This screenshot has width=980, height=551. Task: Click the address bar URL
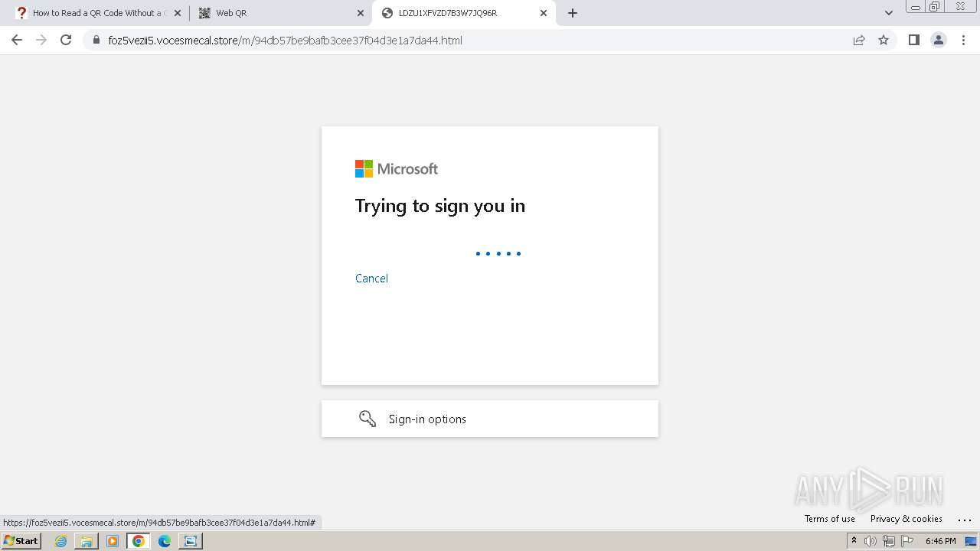(x=285, y=41)
